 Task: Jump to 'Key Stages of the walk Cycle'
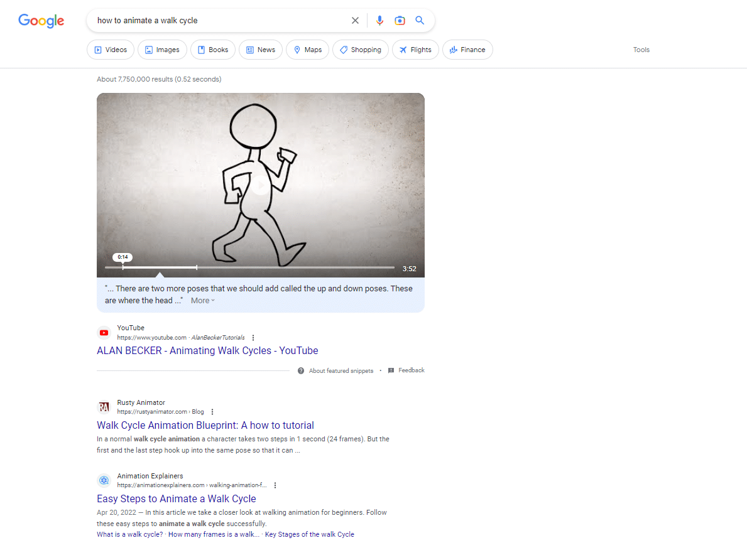click(x=310, y=534)
